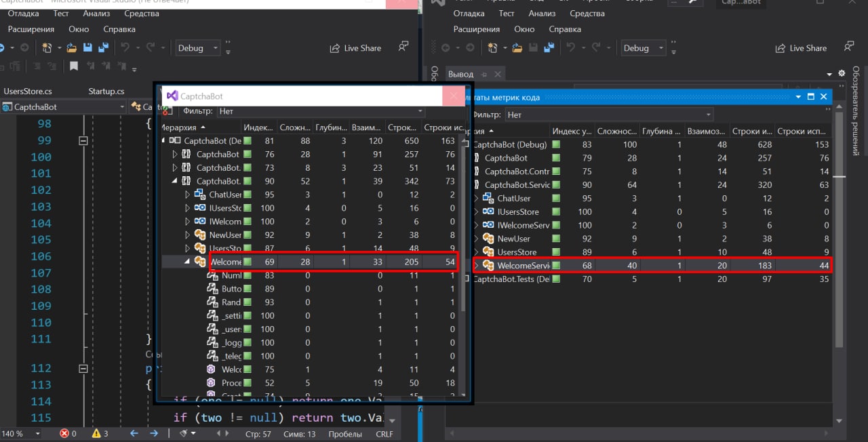Screen dimensions: 868x442
Task: Click New Project icon in right window toolbar
Action: 493,48
